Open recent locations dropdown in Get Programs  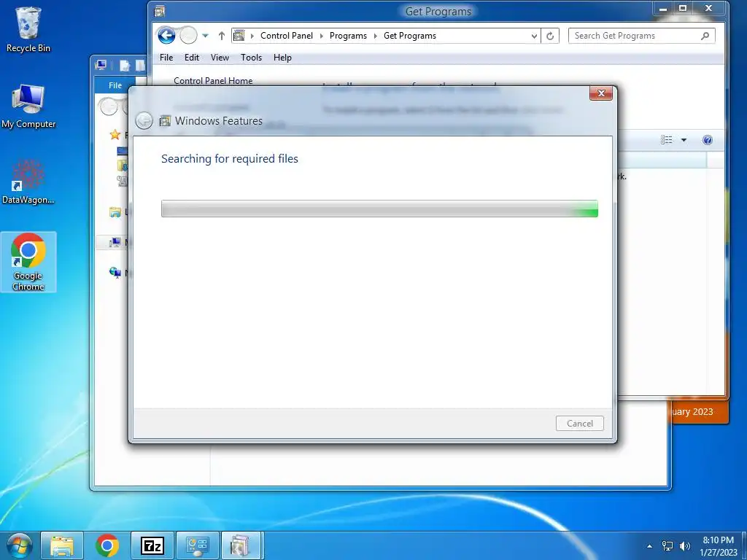[205, 36]
